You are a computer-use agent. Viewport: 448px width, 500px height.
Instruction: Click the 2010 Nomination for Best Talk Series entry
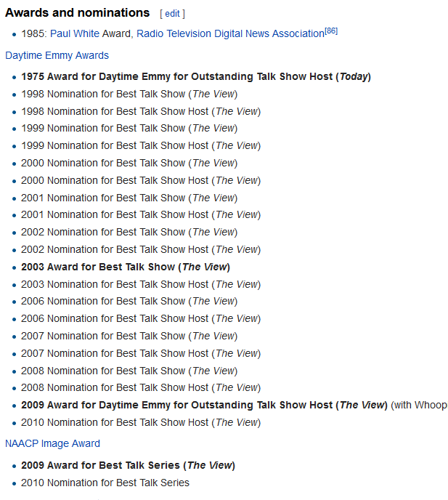[105, 483]
